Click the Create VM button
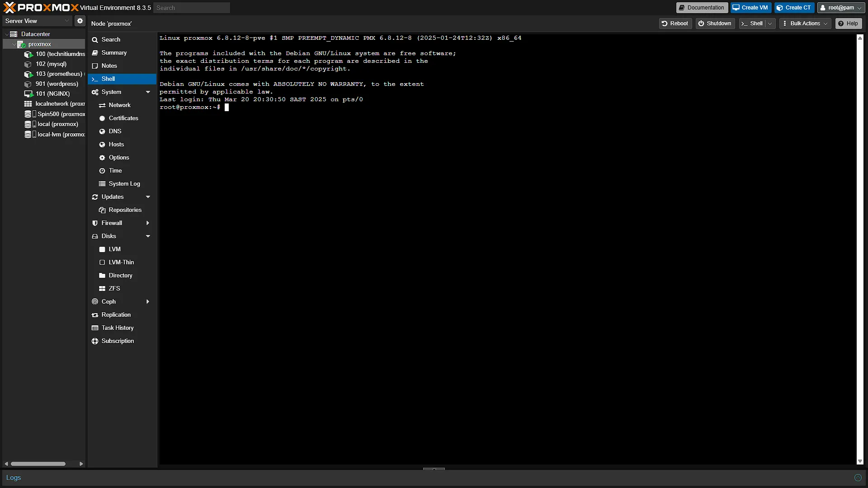 click(x=750, y=8)
